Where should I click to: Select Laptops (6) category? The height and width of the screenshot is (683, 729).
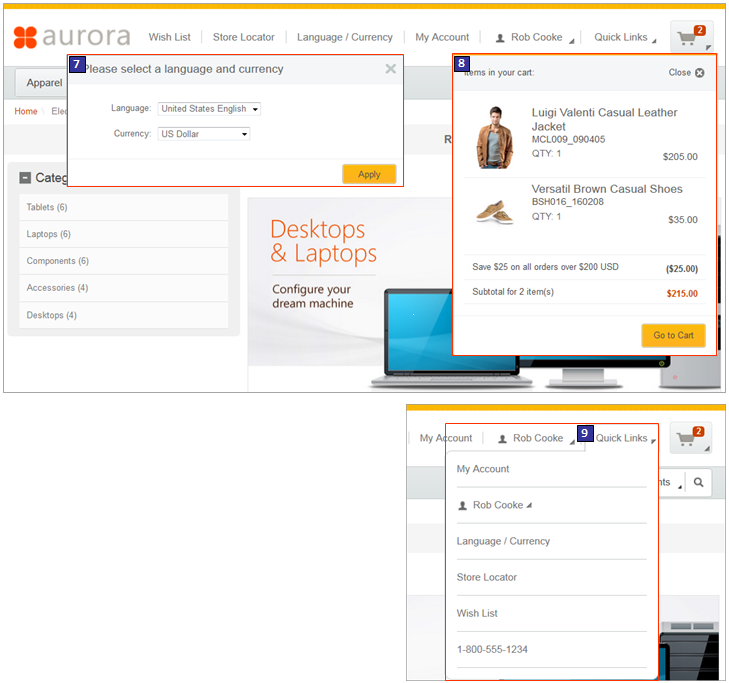[124, 234]
